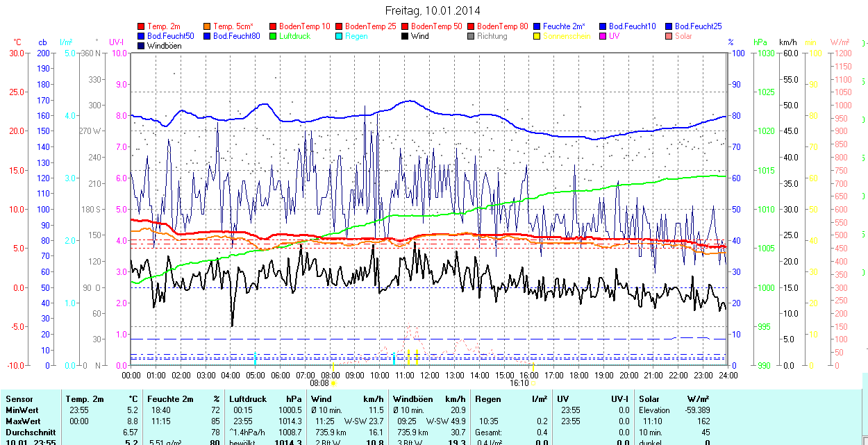Toggle the BodenTemp 10 legend entry

304,26
